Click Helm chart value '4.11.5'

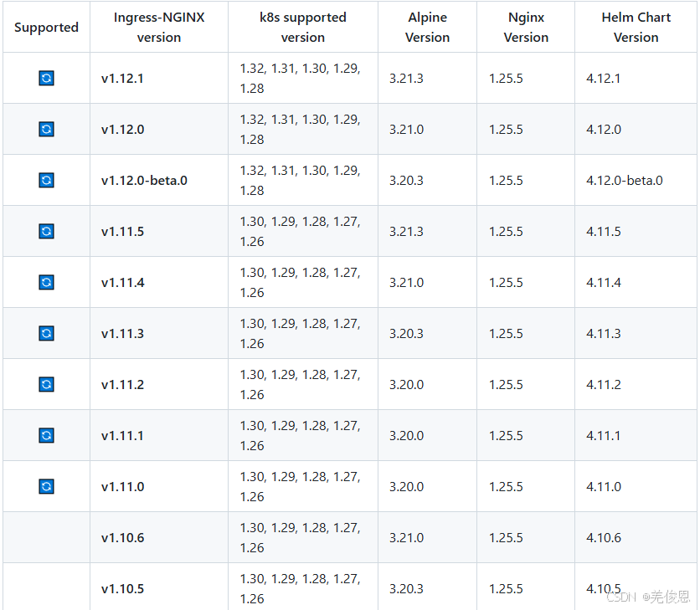[x=604, y=232]
